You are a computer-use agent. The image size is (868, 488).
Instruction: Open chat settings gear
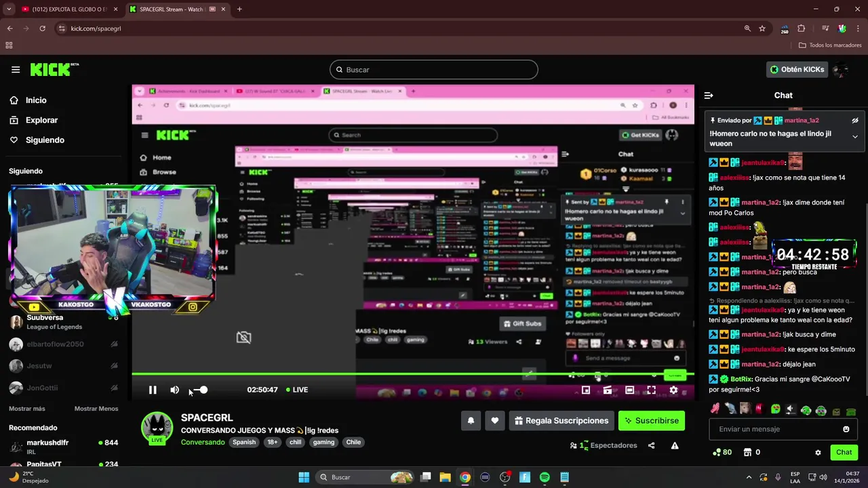818,452
